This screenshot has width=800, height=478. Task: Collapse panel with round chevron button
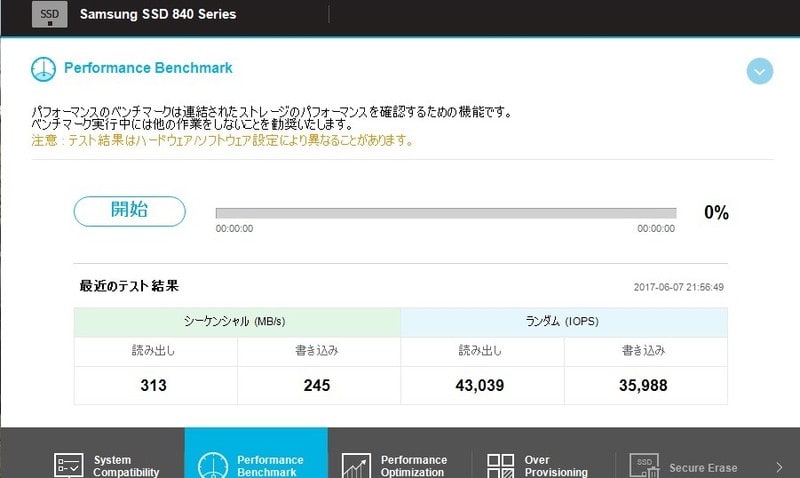[760, 71]
